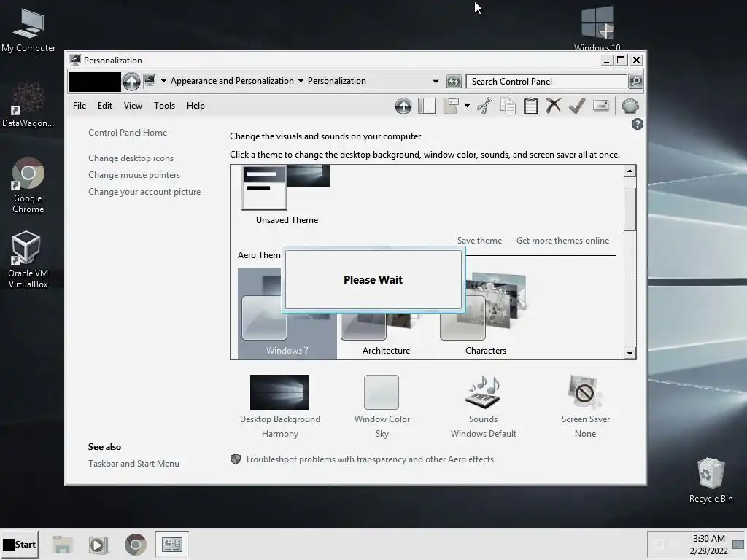Open the Windows 10 desktop icon
The image size is (747, 560).
pos(597,28)
